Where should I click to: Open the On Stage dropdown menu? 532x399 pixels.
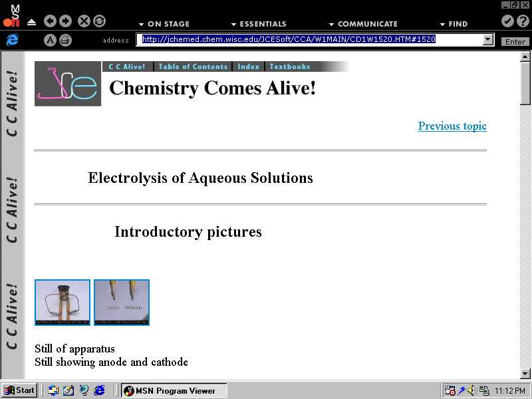(x=164, y=24)
